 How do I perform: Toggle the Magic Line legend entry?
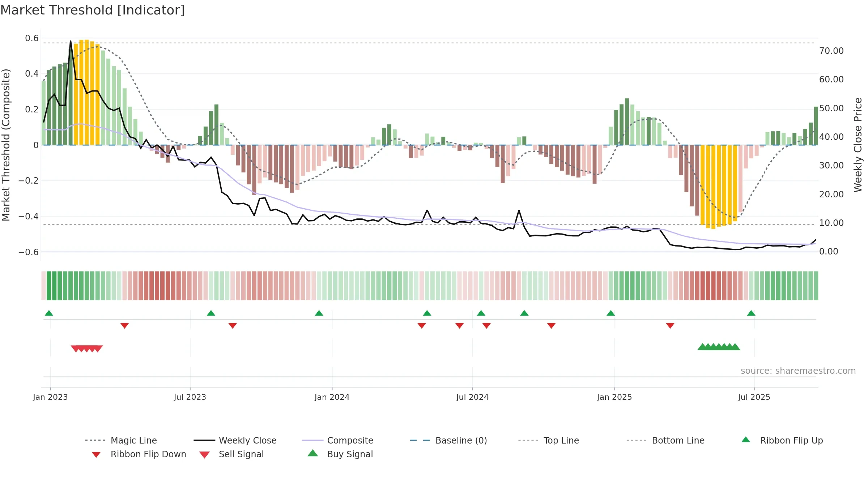point(121,440)
